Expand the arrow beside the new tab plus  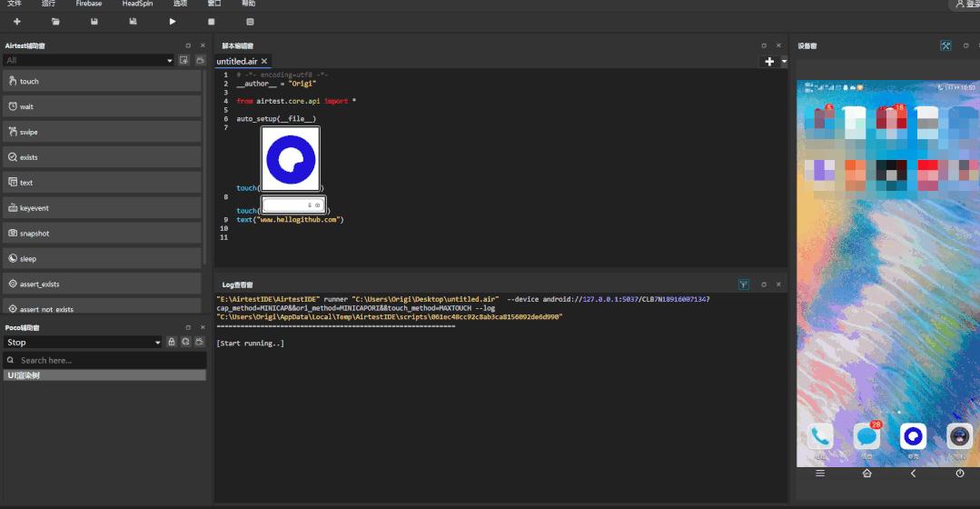click(x=784, y=62)
